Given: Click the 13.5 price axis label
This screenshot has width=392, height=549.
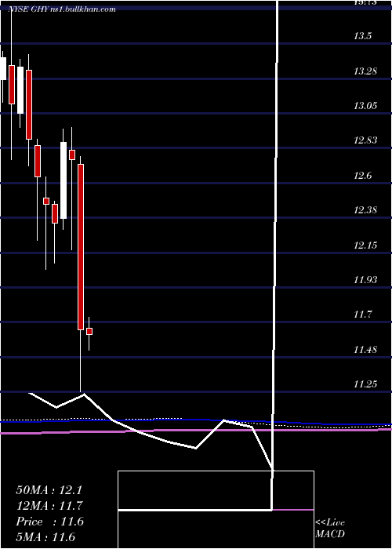Looking at the screenshot, I should (x=362, y=36).
